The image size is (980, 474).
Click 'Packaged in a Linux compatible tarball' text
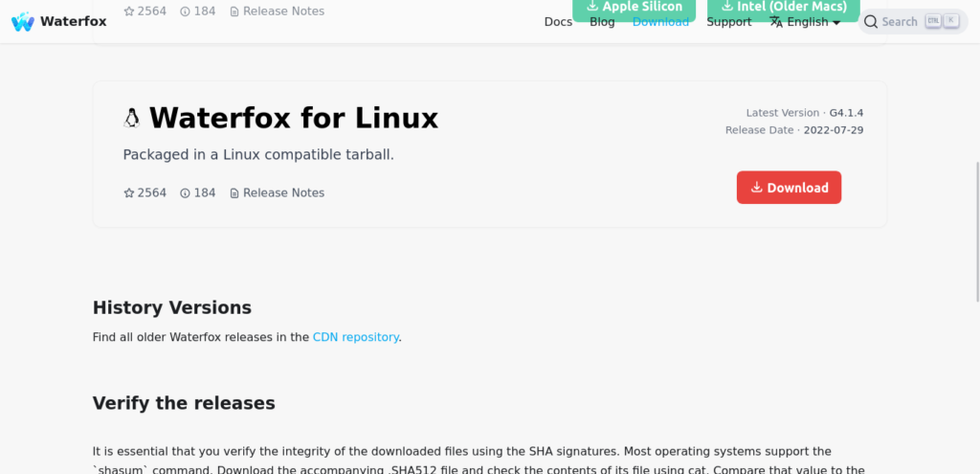point(258,154)
